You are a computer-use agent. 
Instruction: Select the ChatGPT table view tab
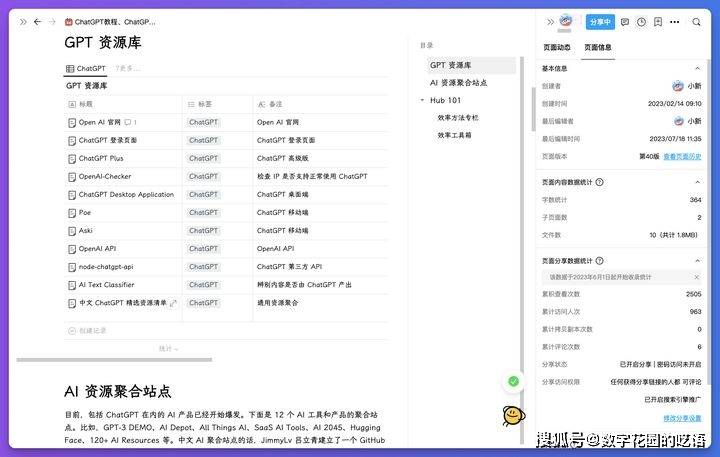point(86,68)
